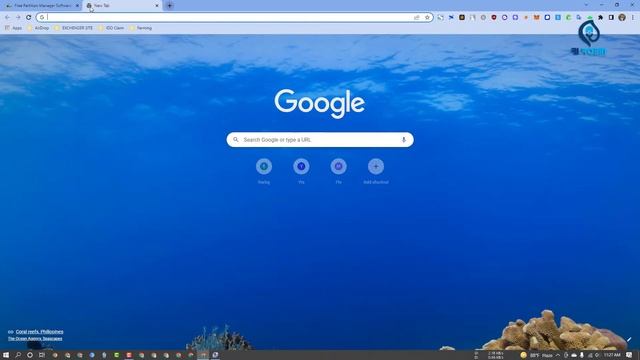Open the taskbar clock showing 11:27 AM
This screenshot has width=640, height=360.
click(x=612, y=355)
